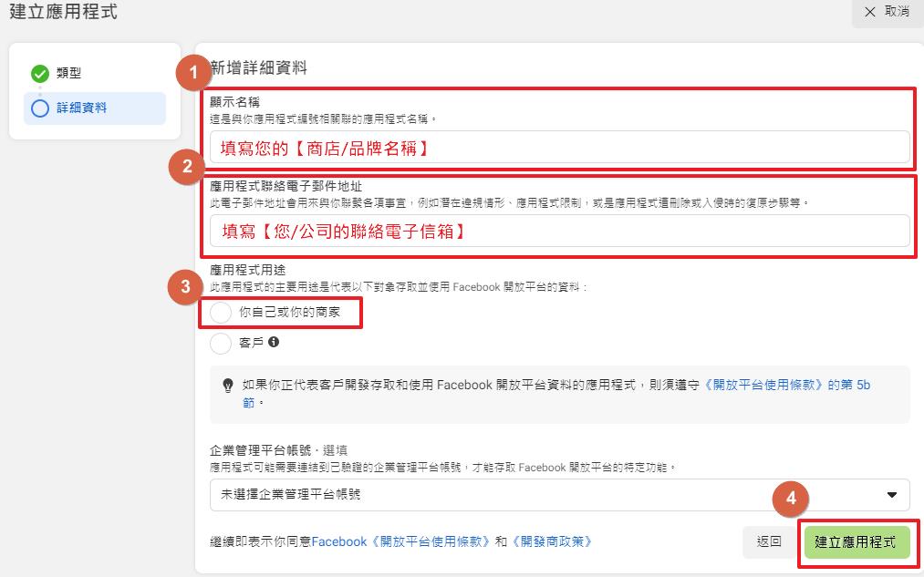The height and width of the screenshot is (577, 924).
Task: Click the info icon next to 客戶
Action: [x=274, y=343]
